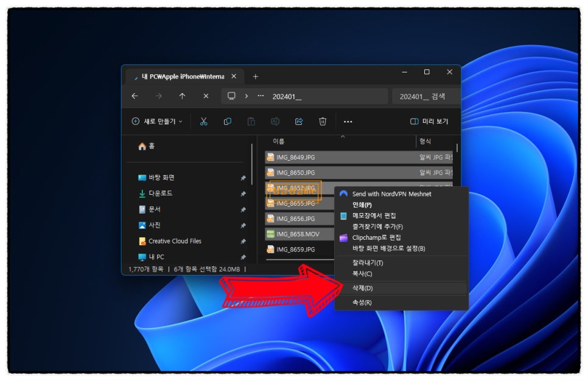
Task: Select 속성(R) in the context menu
Action: tap(362, 302)
